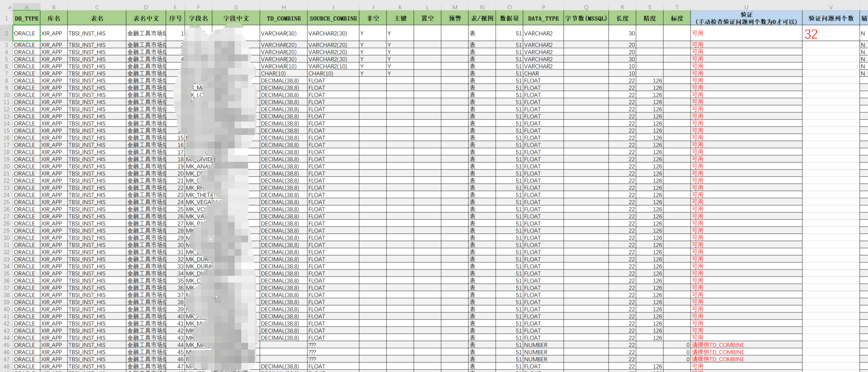The width and height of the screenshot is (868, 372).
Task: Click the ??? cell in row 46
Action: coord(333,352)
